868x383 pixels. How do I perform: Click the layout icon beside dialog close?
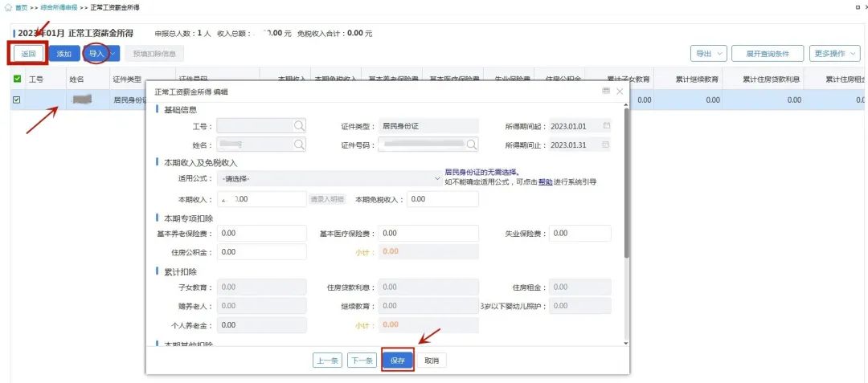(605, 92)
